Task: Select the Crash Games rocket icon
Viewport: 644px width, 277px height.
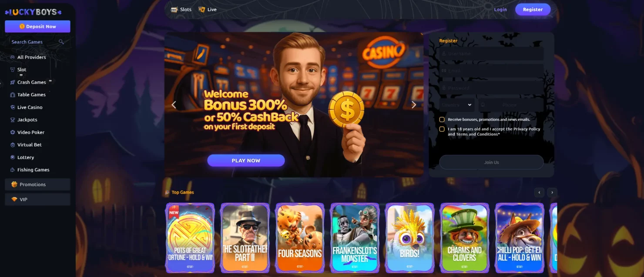Action: 13,82
